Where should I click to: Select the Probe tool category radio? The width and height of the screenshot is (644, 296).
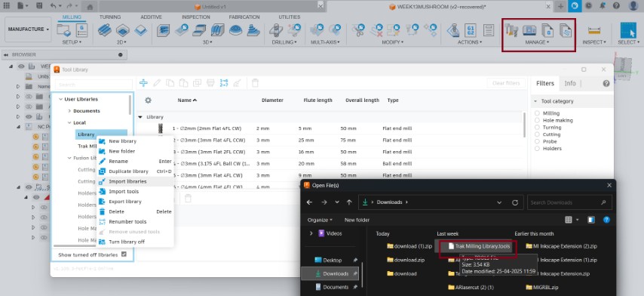click(537, 141)
